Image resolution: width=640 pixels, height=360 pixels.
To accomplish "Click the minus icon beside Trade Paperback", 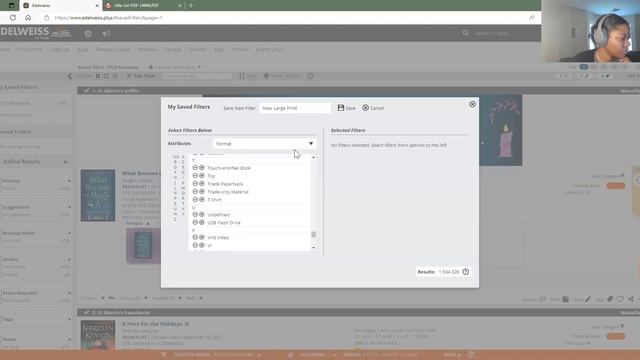I will pos(195,184).
